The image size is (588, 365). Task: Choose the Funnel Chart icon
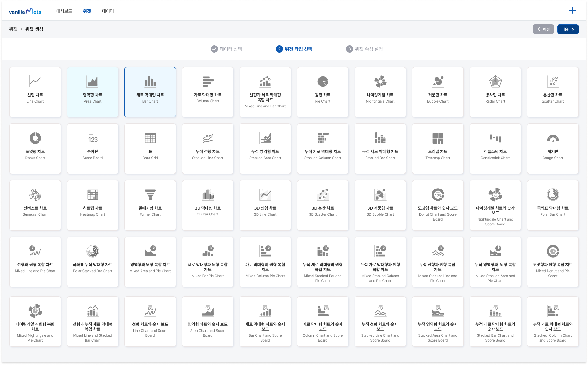click(x=150, y=195)
